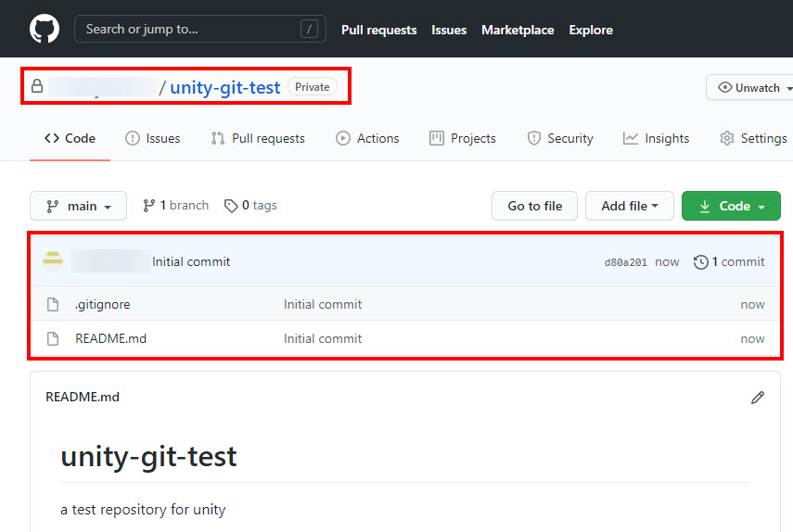Select the Code tab
Viewport: 793px width, 532px height.
coord(70,138)
